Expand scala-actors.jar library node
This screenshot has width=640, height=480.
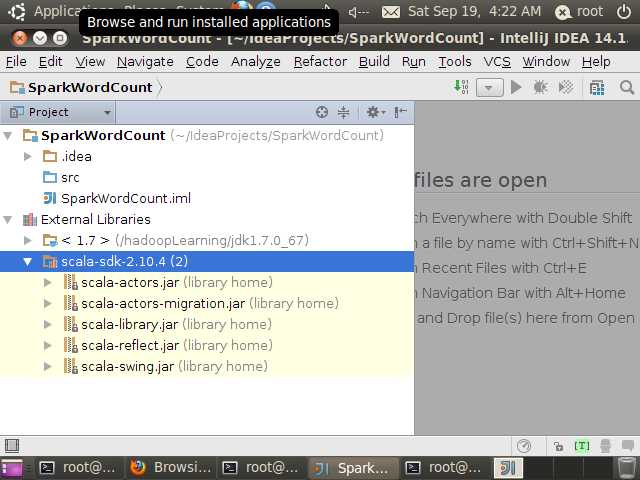point(47,282)
